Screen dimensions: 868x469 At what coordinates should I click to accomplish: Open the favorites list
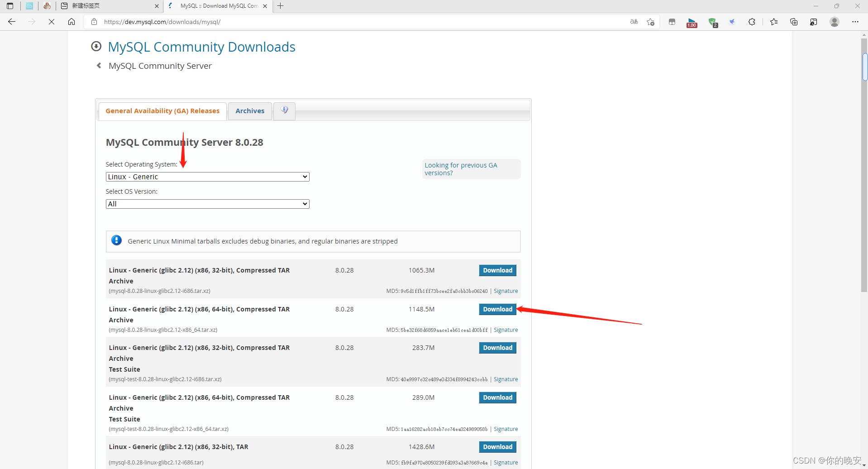[774, 22]
